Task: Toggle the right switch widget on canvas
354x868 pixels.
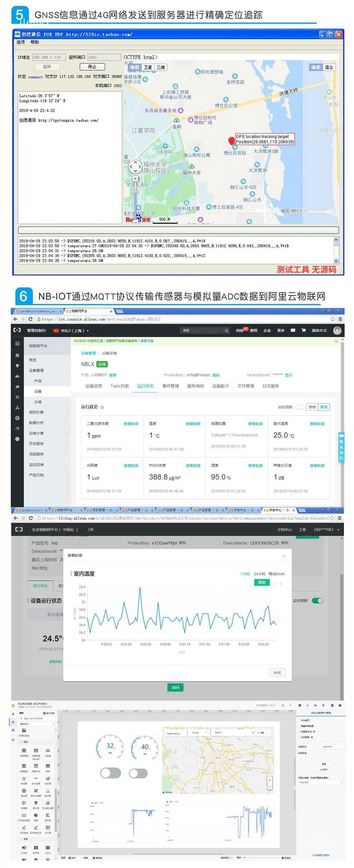Action: (138, 773)
